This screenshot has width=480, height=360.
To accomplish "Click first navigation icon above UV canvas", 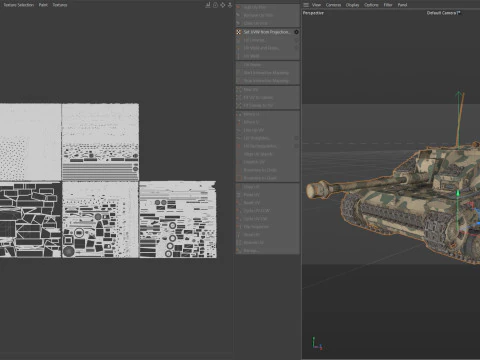I will tap(208, 5).
